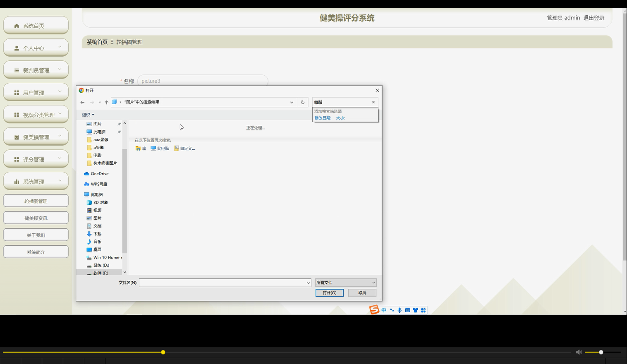Select the Sogou microphone voice input icon

point(400,310)
